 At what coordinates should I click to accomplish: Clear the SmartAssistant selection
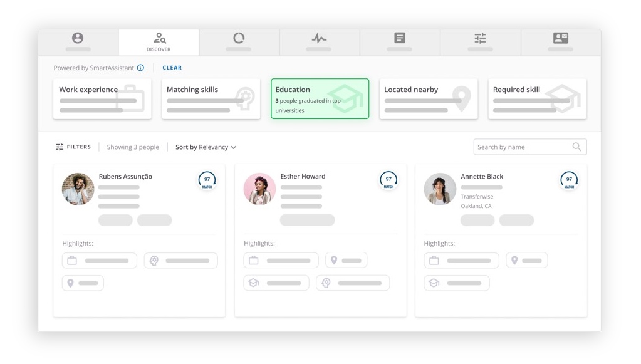(x=172, y=68)
